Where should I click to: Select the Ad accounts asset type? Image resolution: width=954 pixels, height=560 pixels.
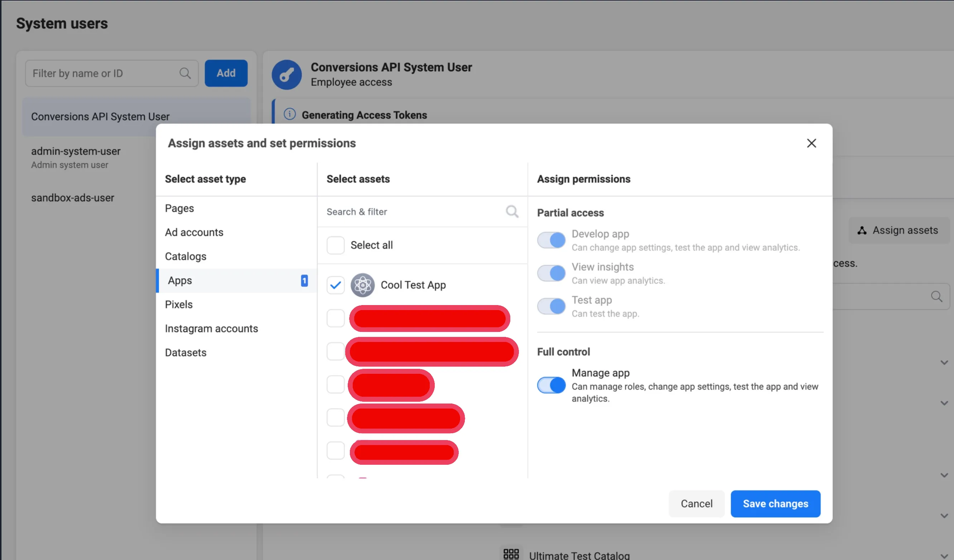[236, 232]
